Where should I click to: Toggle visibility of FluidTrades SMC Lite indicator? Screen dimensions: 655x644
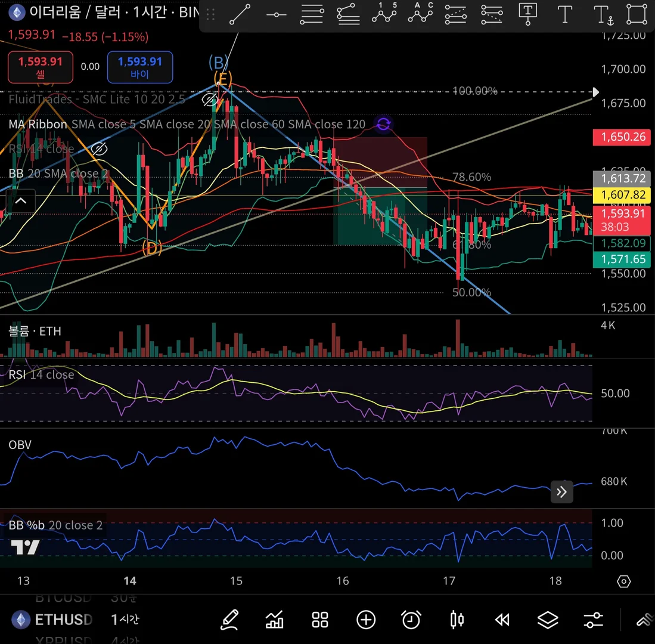click(209, 100)
